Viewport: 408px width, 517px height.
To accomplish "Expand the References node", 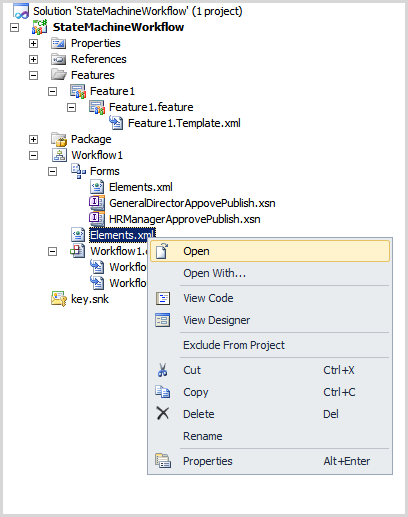I will [x=33, y=59].
